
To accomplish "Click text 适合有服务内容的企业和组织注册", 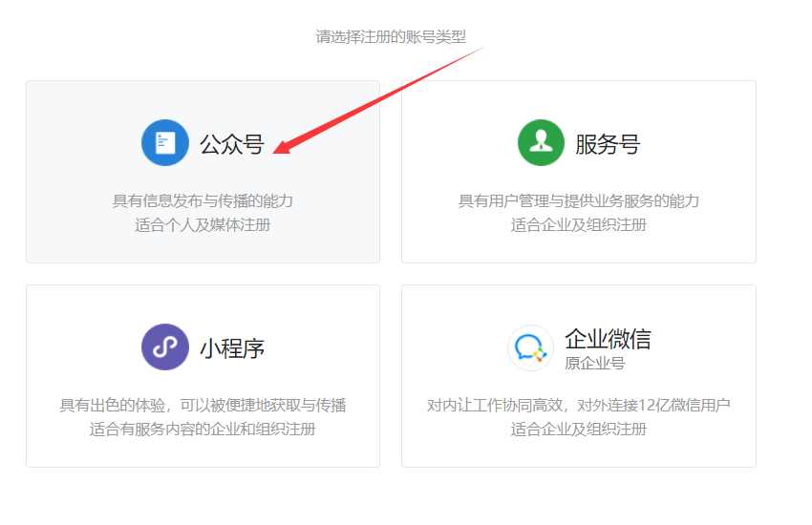I will pyautogui.click(x=203, y=429).
